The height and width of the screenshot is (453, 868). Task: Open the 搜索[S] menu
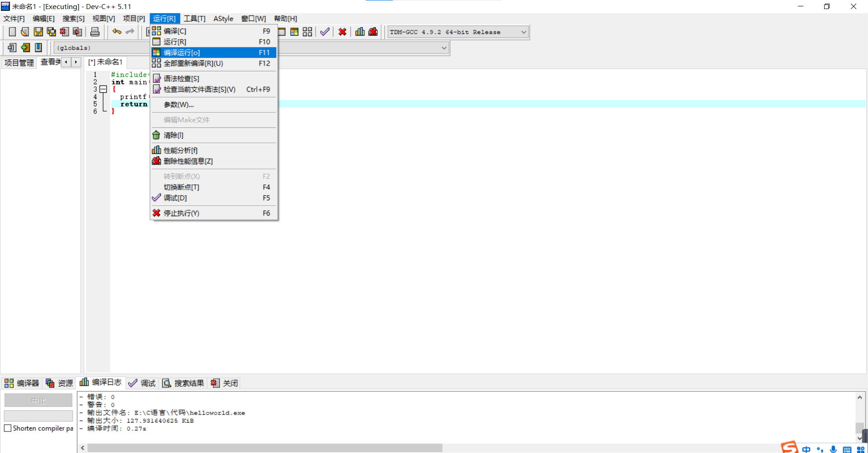(73, 19)
